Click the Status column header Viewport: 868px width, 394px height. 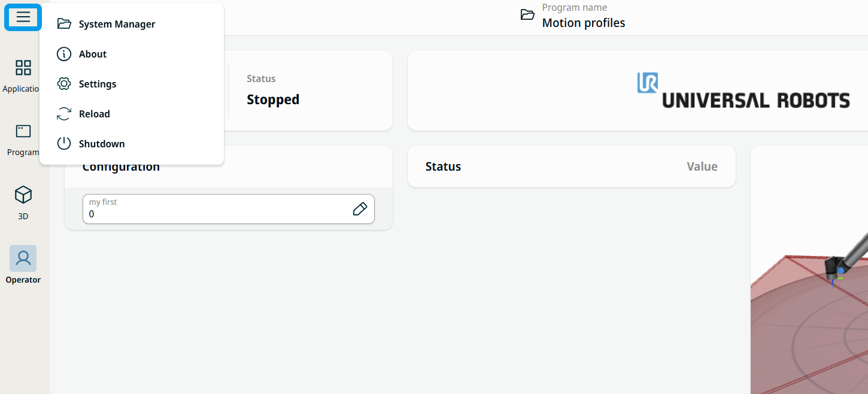(443, 166)
